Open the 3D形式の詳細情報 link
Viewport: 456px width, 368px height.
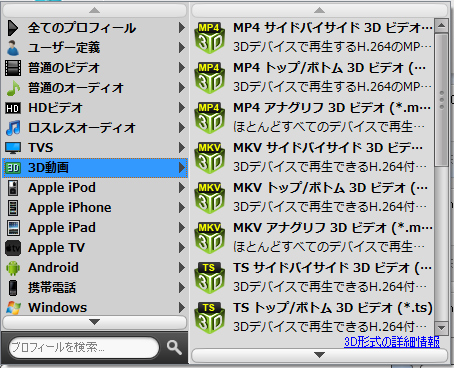pyautogui.click(x=392, y=342)
